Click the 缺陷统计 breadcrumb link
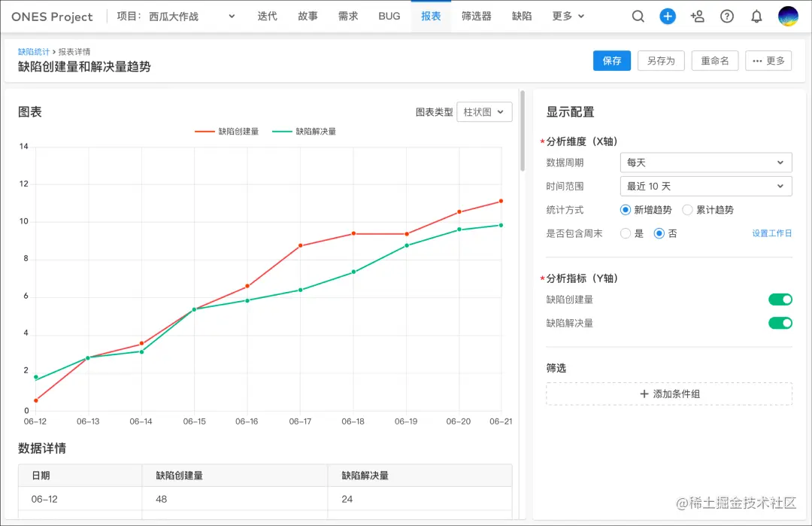This screenshot has width=812, height=526. click(34, 52)
